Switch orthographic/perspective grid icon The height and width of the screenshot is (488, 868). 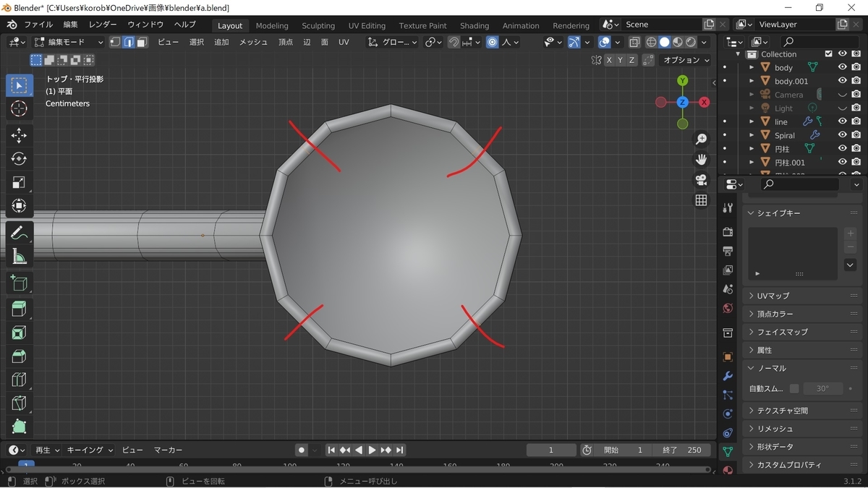[x=701, y=200]
